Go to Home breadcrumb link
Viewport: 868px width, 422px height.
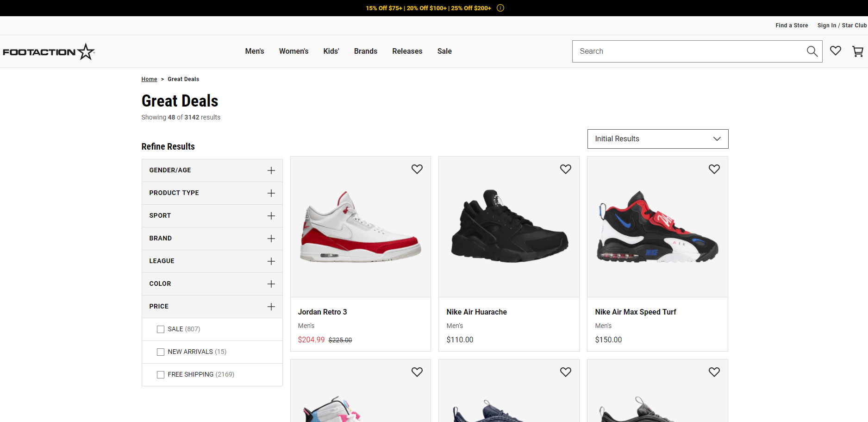(x=149, y=79)
